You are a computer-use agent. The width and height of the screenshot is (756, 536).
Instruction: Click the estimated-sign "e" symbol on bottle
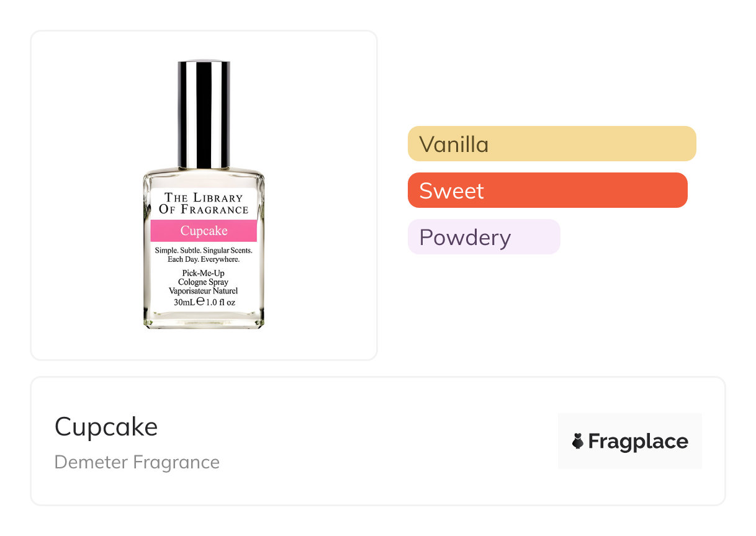(x=200, y=301)
